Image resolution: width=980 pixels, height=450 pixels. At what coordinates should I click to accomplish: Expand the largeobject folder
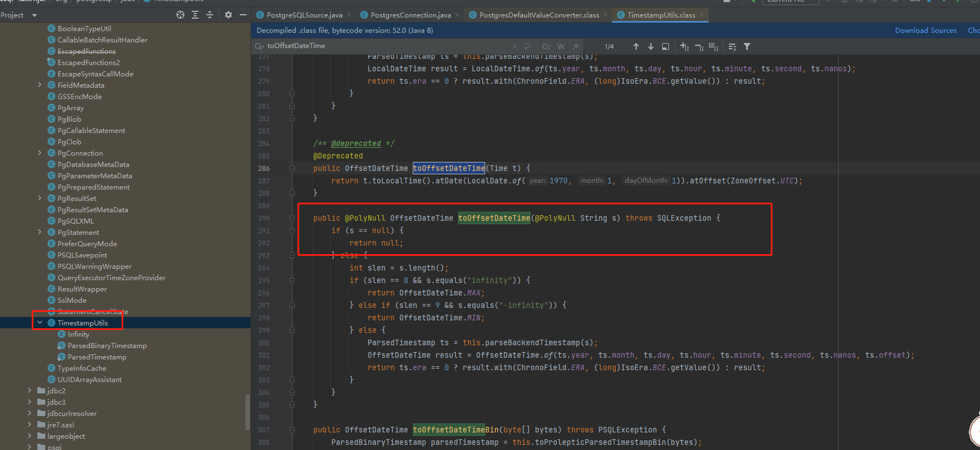[29, 436]
